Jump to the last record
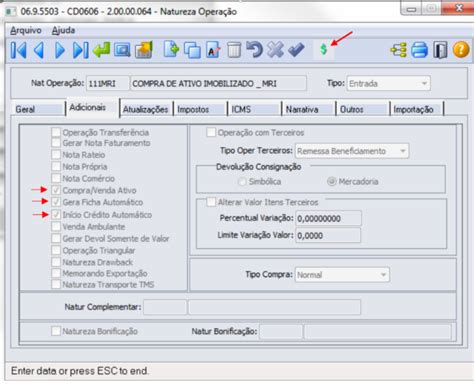This screenshot has width=474, height=391. tap(81, 50)
